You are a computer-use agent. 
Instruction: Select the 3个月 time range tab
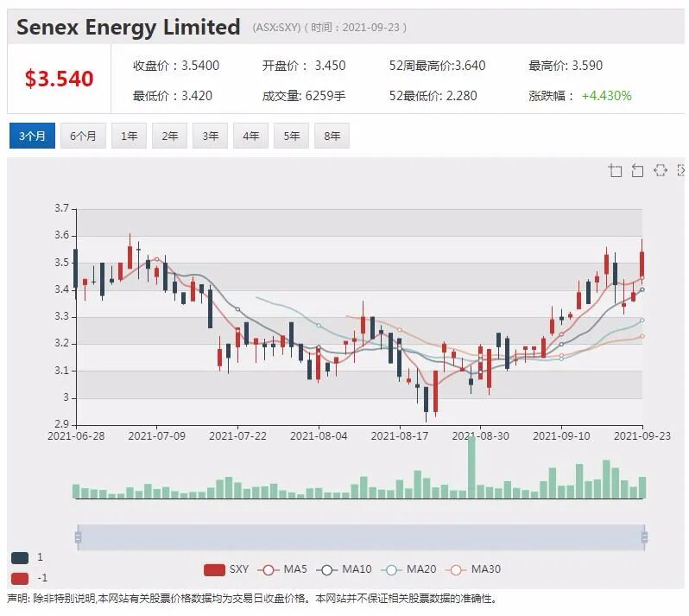[x=32, y=136]
